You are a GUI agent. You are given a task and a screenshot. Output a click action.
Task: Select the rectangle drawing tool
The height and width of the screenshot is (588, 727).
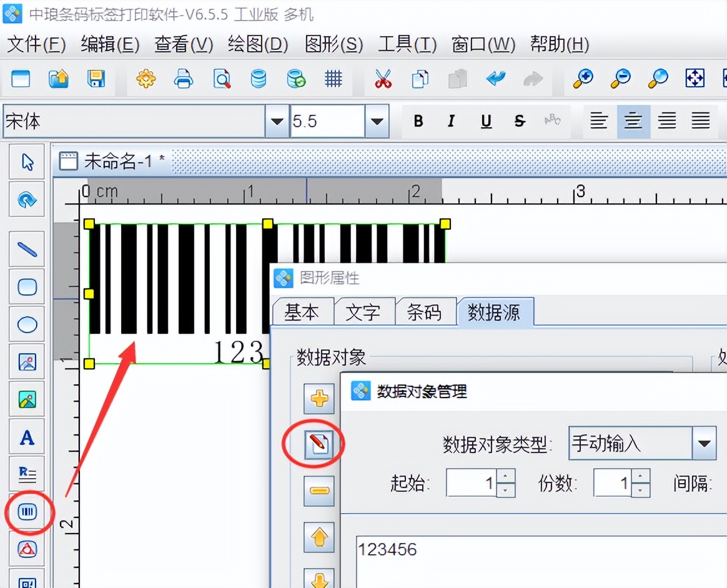click(x=26, y=287)
